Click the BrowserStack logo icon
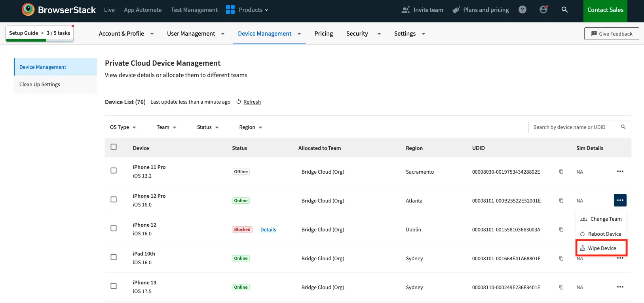 pos(28,9)
